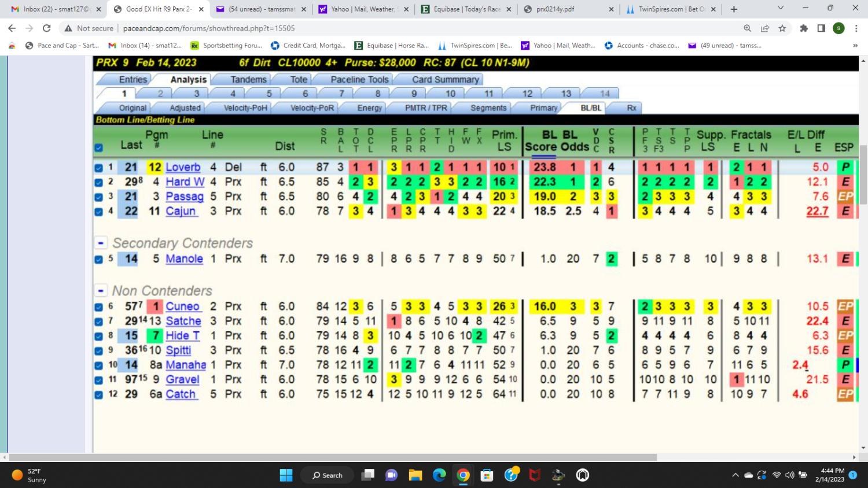Screen dimensions: 868x488
Task: Open the Energy sub-tab
Action: point(369,108)
